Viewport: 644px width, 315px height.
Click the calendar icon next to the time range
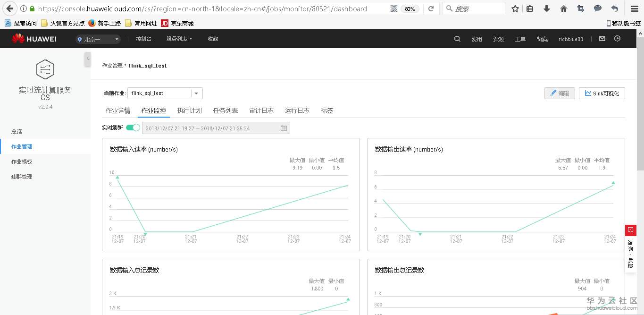pos(283,128)
